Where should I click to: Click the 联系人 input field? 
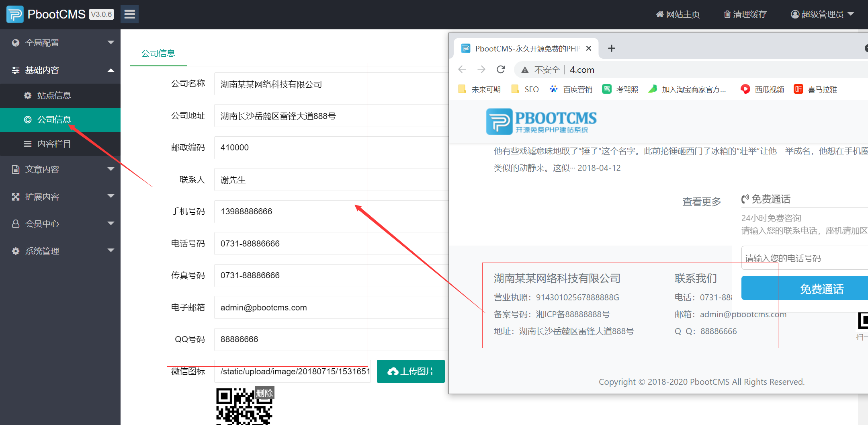(331, 180)
